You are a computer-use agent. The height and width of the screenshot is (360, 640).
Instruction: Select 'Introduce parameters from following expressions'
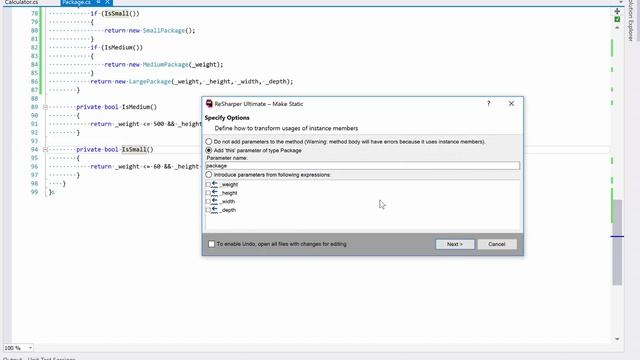pos(209,175)
